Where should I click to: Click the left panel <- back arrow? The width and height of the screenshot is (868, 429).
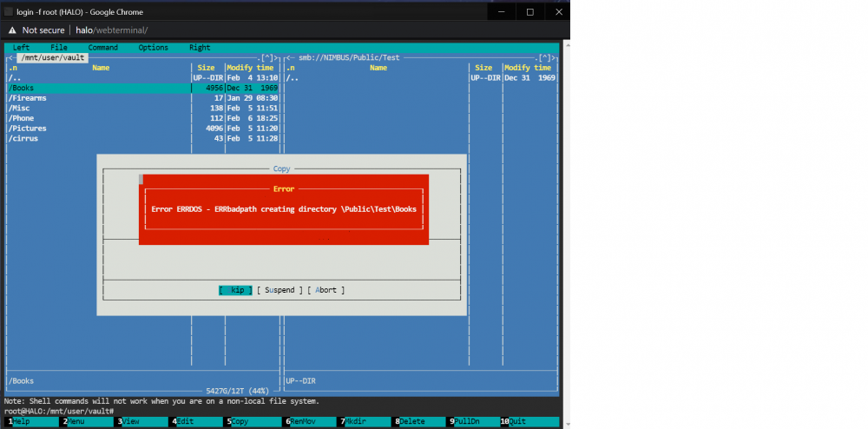pyautogui.click(x=11, y=57)
